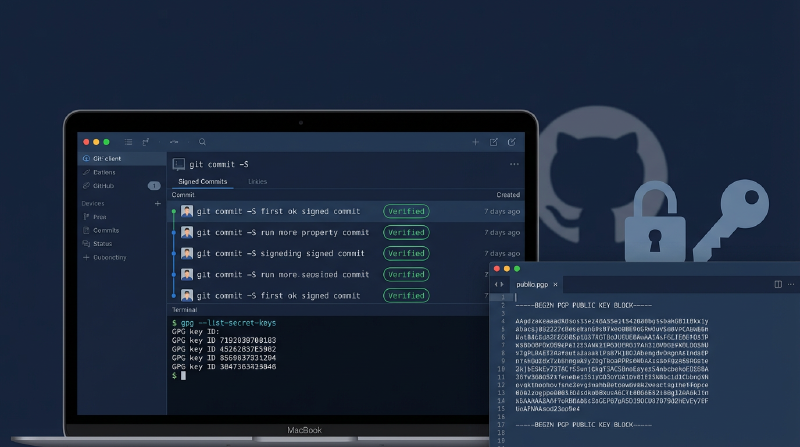Click line number 15 in the editor gutter
This screenshot has width=800, height=447.
501,409
